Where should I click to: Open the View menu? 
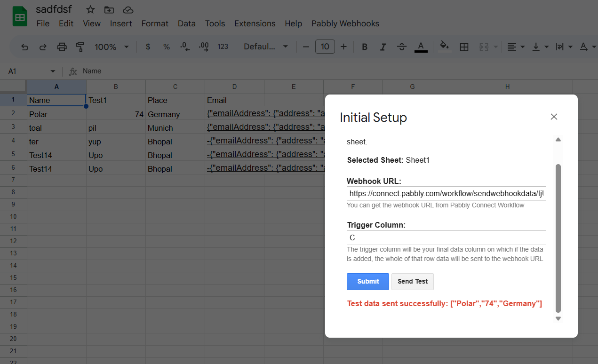(92, 24)
